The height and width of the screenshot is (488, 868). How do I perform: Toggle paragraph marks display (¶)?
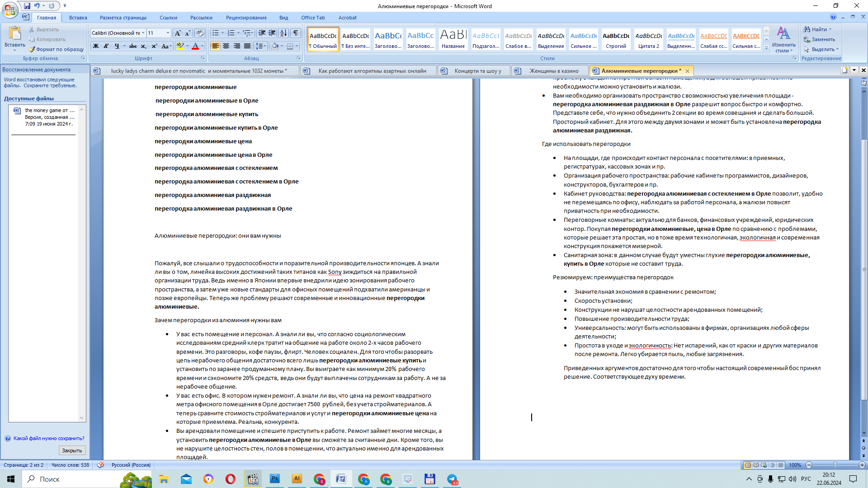pos(296,33)
